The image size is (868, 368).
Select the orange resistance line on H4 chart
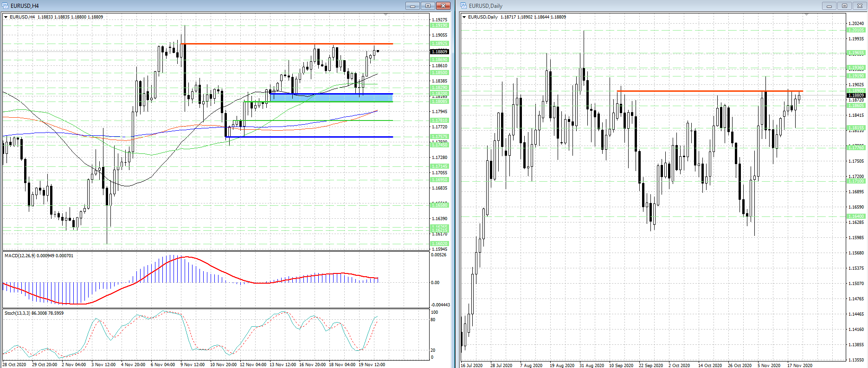pyautogui.click(x=278, y=44)
